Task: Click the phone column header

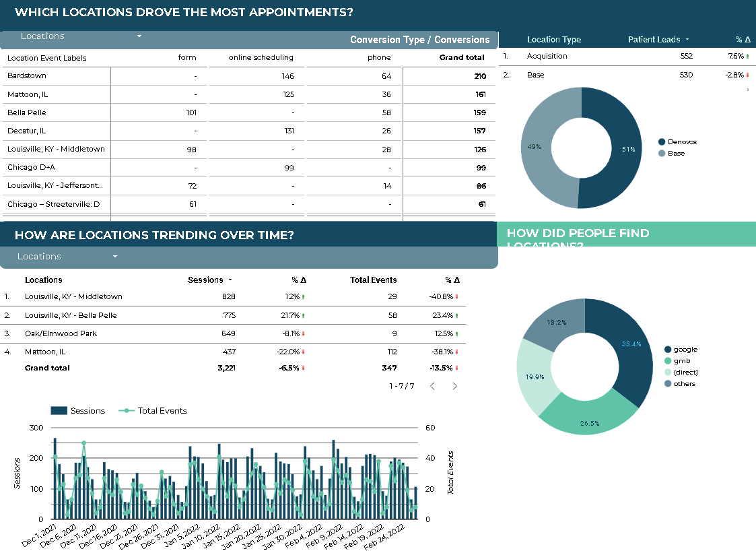Action: [379, 57]
